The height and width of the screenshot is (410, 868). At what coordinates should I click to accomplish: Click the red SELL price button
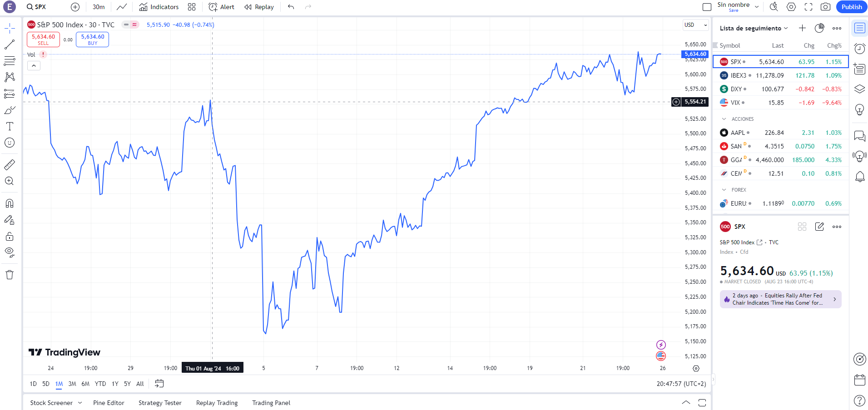(43, 40)
